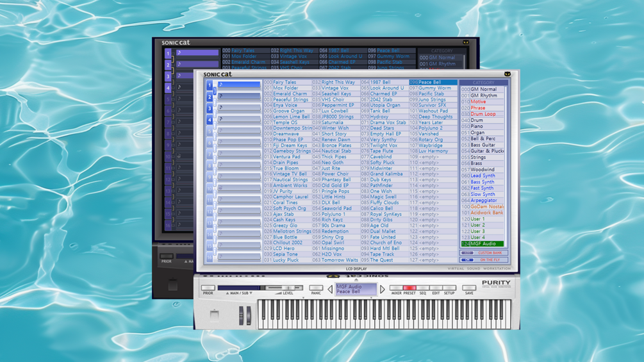Select the Acidwork Bank category
644x362 pixels.
coord(482,213)
